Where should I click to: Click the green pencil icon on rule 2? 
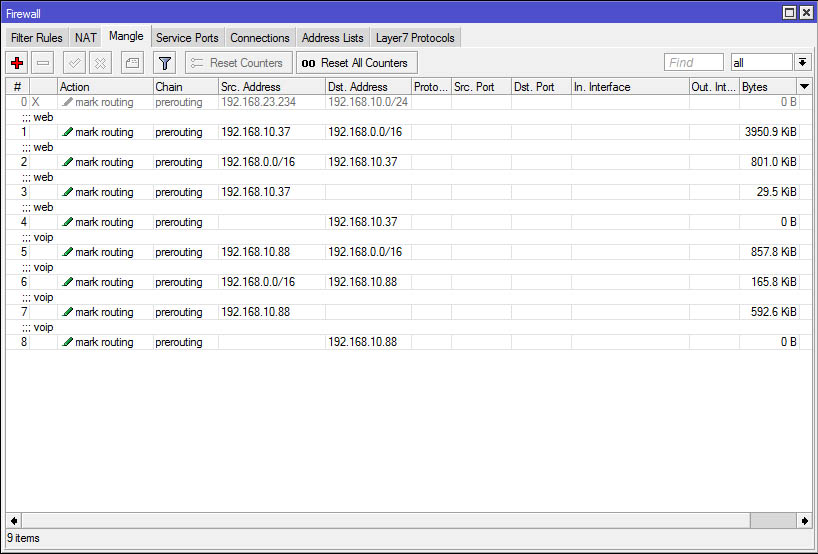point(67,162)
